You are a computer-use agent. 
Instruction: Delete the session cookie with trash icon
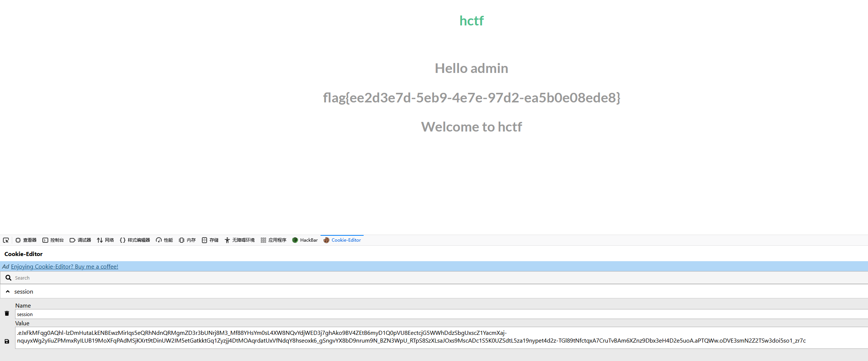point(7,313)
